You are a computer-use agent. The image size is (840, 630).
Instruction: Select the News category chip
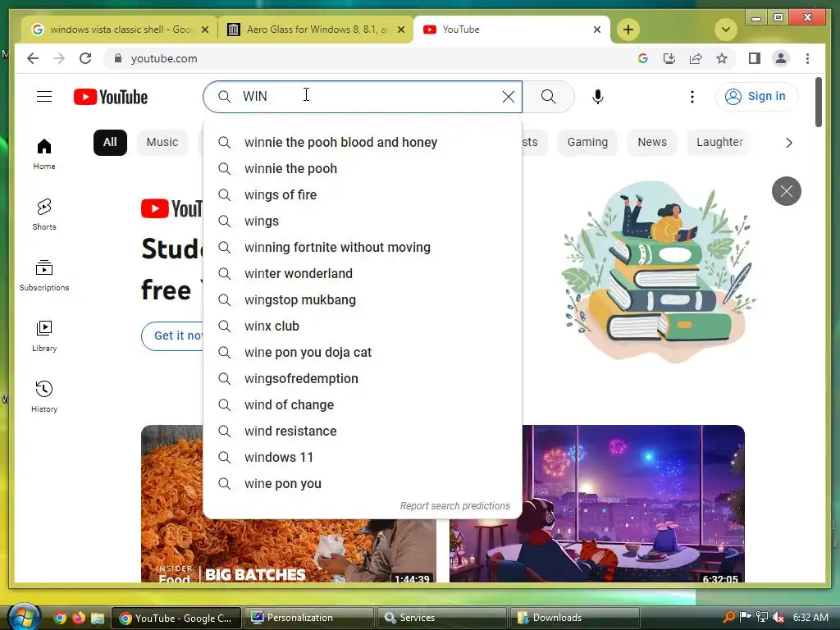(x=652, y=142)
